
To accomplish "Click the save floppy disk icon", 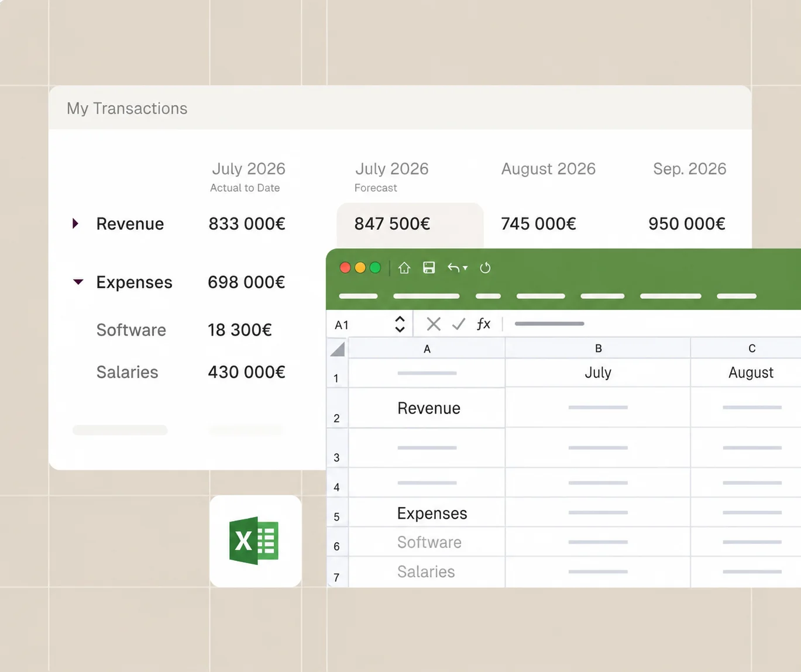I will (429, 268).
